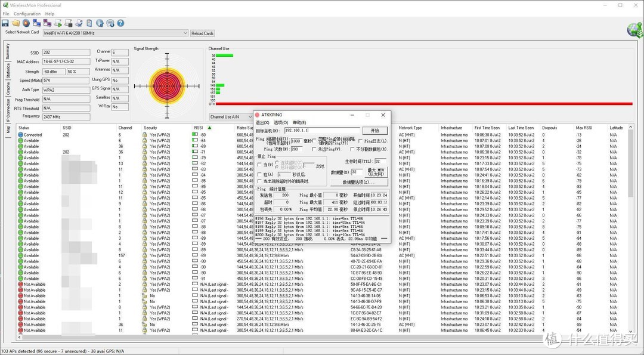Switch to the Map side tab
The width and height of the screenshot is (644, 355).
8,130
